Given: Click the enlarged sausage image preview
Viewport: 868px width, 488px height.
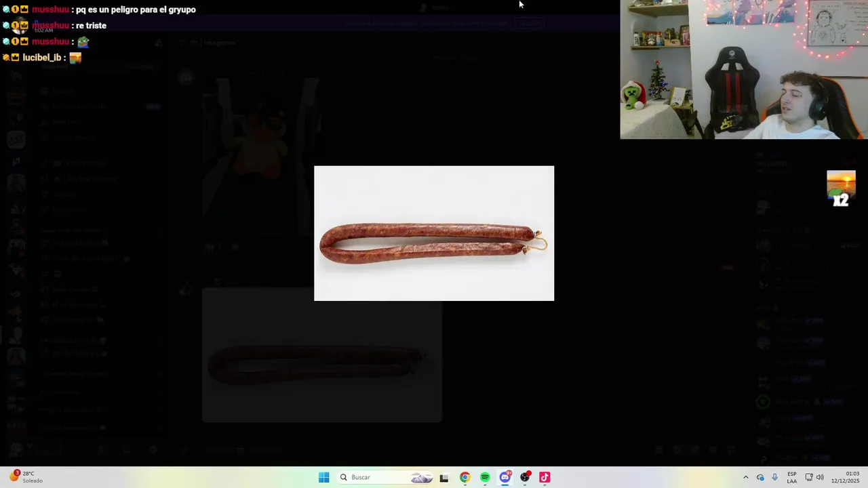Looking at the screenshot, I should tap(434, 233).
